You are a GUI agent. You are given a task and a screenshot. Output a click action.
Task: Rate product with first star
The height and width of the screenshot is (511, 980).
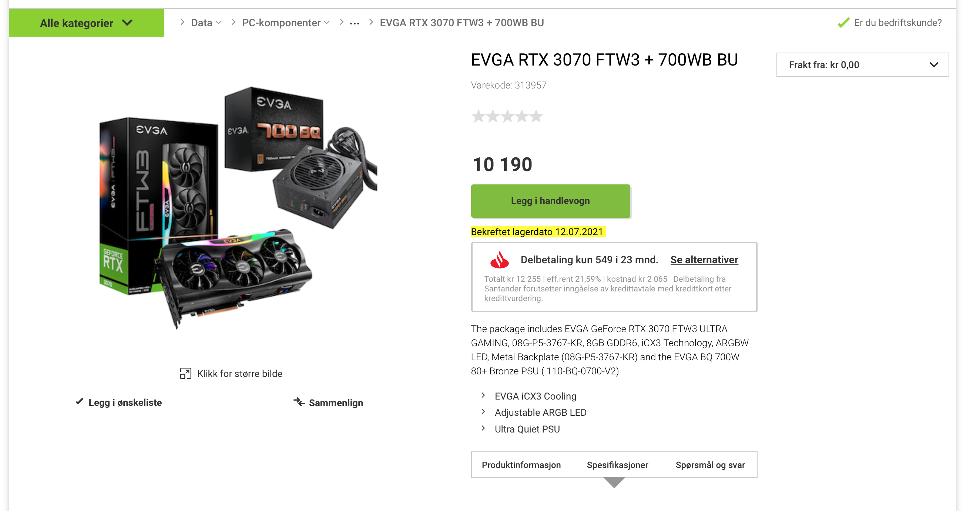(x=478, y=116)
